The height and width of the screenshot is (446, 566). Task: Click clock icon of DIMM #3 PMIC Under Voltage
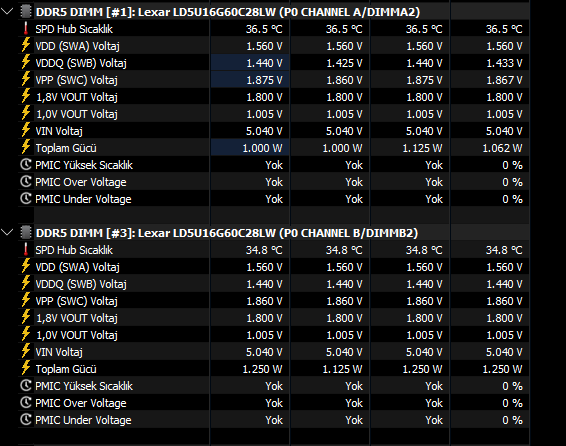26,420
